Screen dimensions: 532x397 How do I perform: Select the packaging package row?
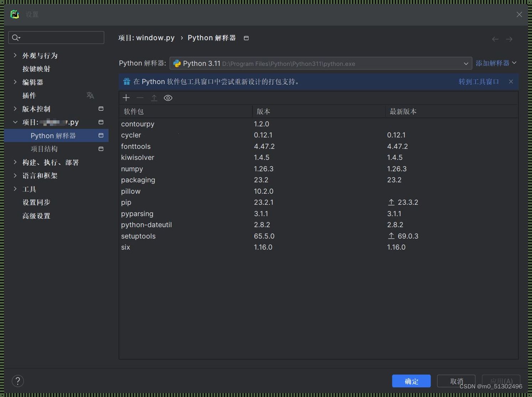pos(319,180)
